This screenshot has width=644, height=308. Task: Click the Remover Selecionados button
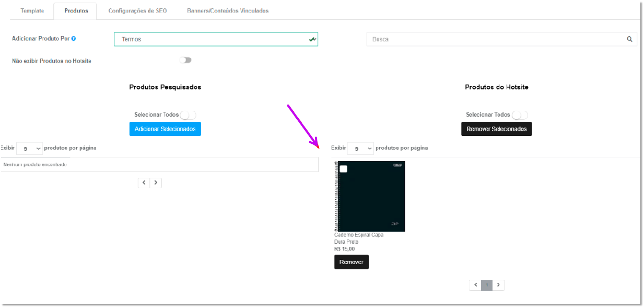[x=496, y=129]
